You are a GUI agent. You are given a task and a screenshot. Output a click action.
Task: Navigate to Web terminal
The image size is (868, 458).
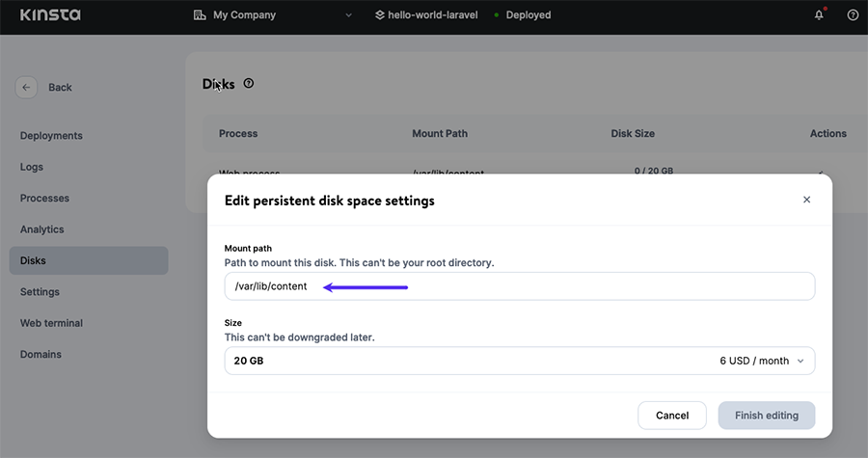[51, 323]
